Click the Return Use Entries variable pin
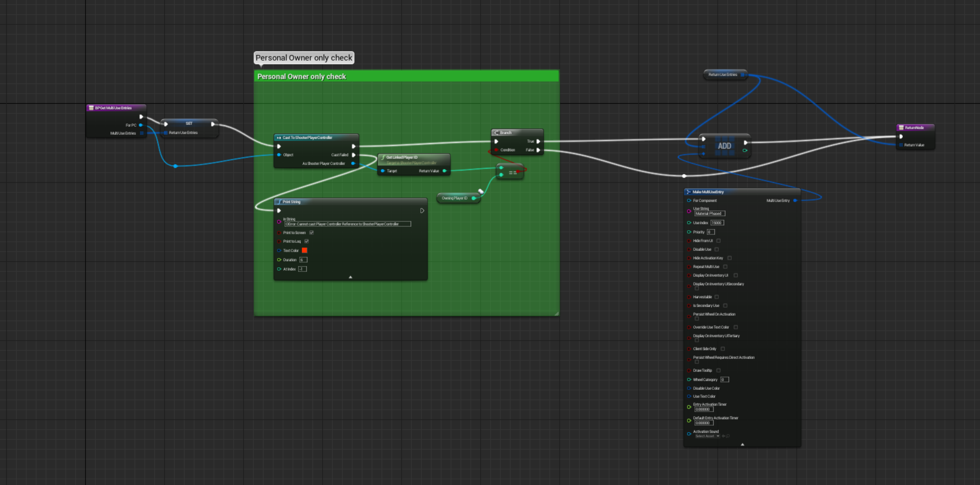Image resolution: width=980 pixels, height=485 pixels. coord(743,75)
